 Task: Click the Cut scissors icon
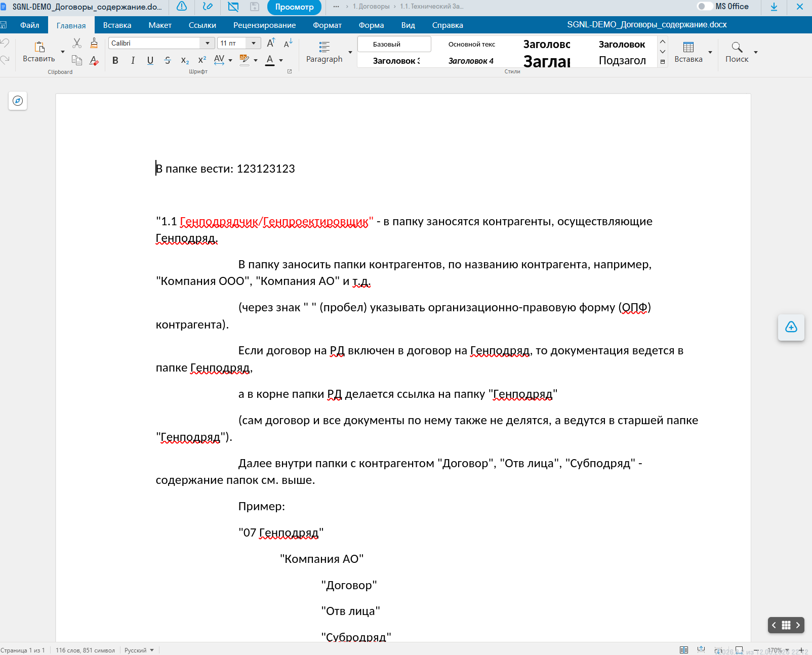77,43
